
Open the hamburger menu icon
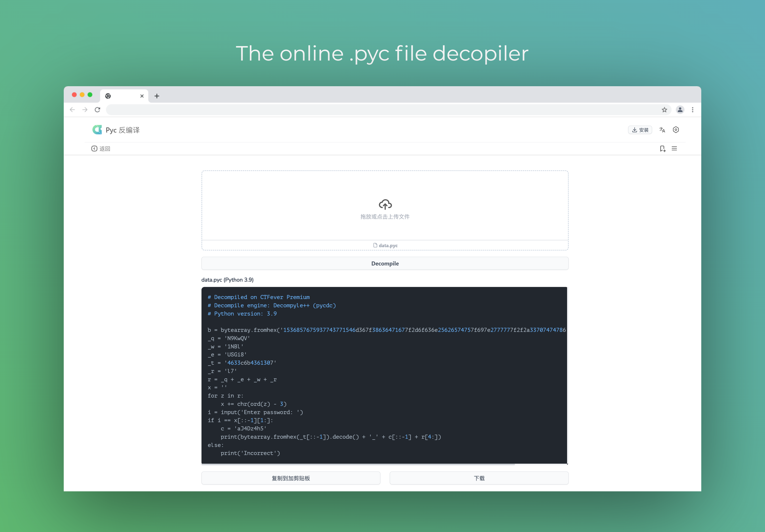point(674,149)
